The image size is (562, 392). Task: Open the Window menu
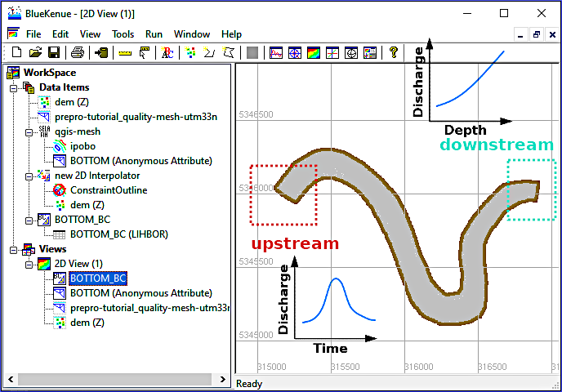pyautogui.click(x=192, y=34)
